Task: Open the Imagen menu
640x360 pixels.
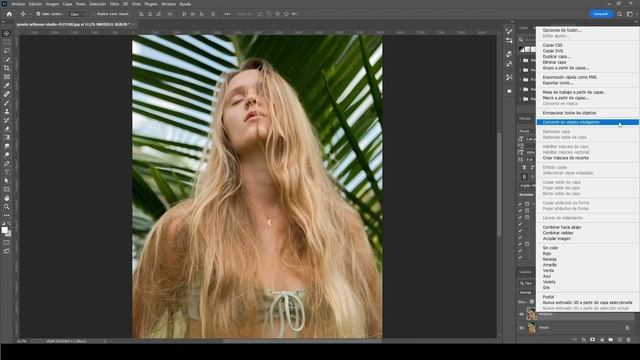Action: coord(52,4)
